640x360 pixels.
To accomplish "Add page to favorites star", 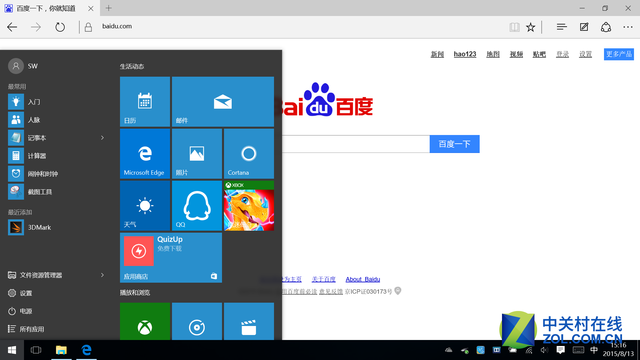I will coord(531,27).
